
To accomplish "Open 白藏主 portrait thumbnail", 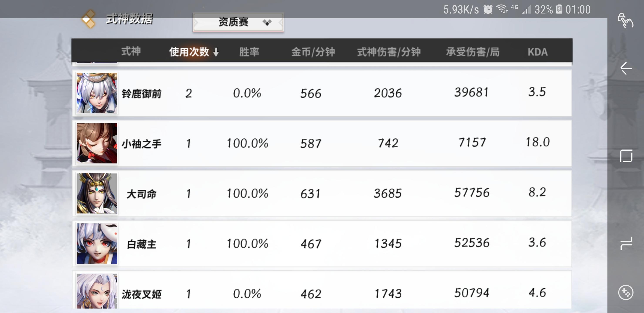I will click(x=97, y=244).
